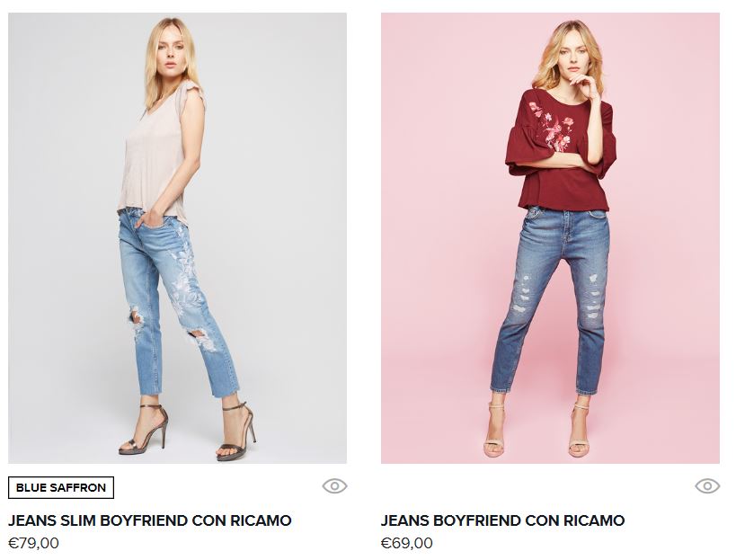The height and width of the screenshot is (560, 736).
Task: Open the product photo with pink background
Action: tap(550, 238)
